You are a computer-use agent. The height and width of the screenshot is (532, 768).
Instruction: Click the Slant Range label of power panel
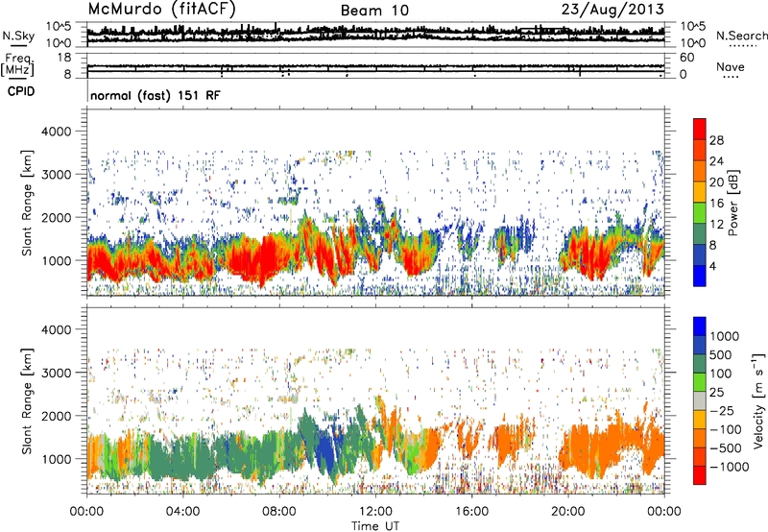coord(27,203)
